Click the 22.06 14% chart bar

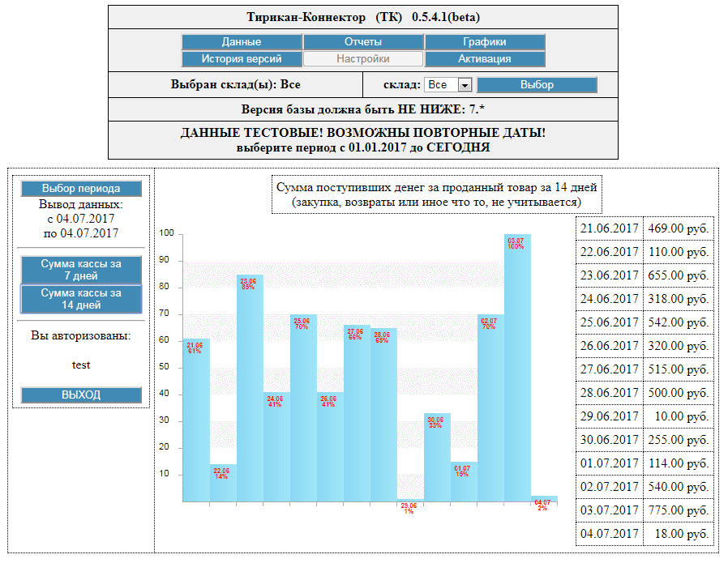coord(223,483)
